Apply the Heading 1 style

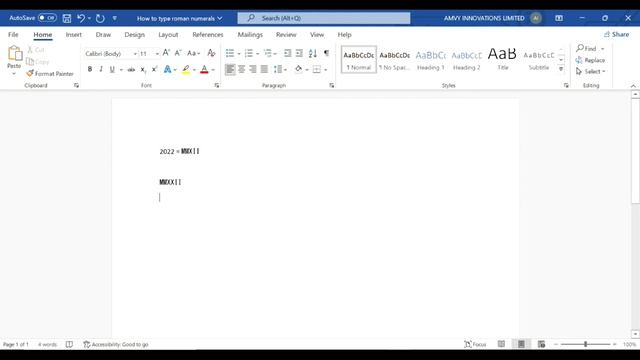coord(431,60)
